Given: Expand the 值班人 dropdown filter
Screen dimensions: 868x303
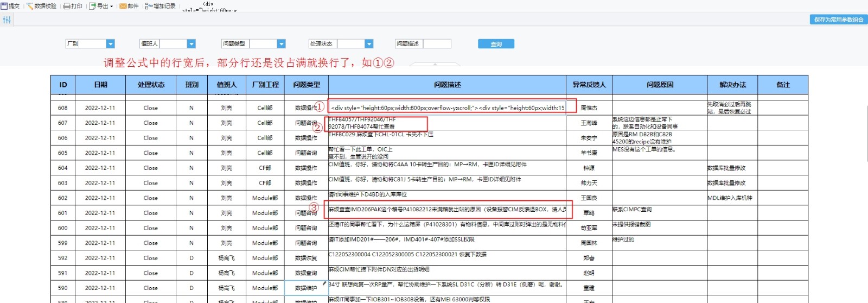Looking at the screenshot, I should point(191,44).
